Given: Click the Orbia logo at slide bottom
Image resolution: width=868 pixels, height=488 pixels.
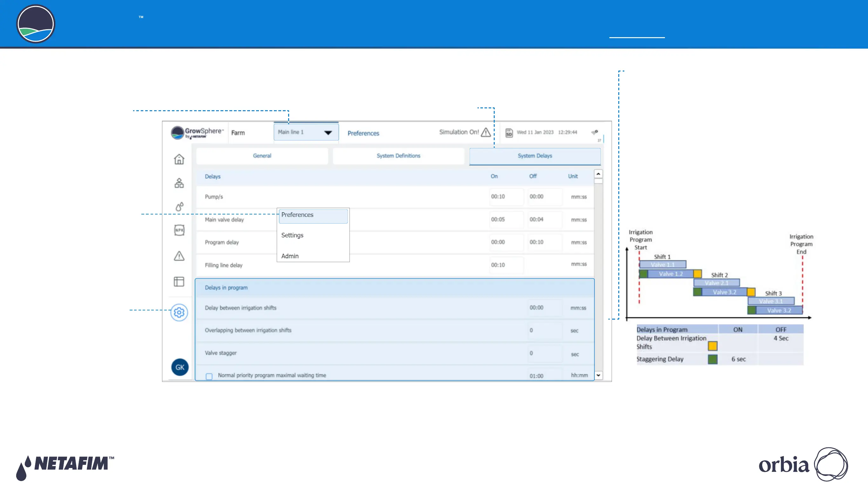Looking at the screenshot, I should [x=803, y=464].
